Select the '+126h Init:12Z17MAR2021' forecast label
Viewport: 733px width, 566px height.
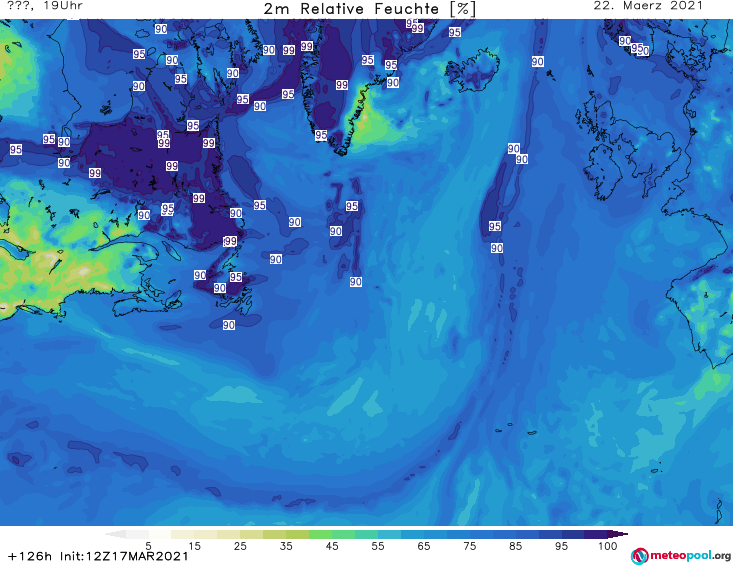(x=98, y=556)
